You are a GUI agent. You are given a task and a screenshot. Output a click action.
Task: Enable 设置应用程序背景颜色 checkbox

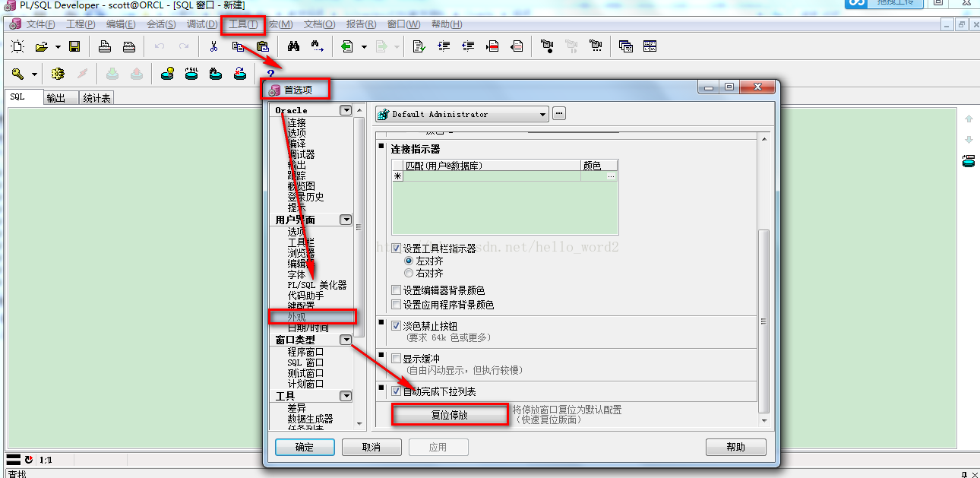[x=396, y=305]
